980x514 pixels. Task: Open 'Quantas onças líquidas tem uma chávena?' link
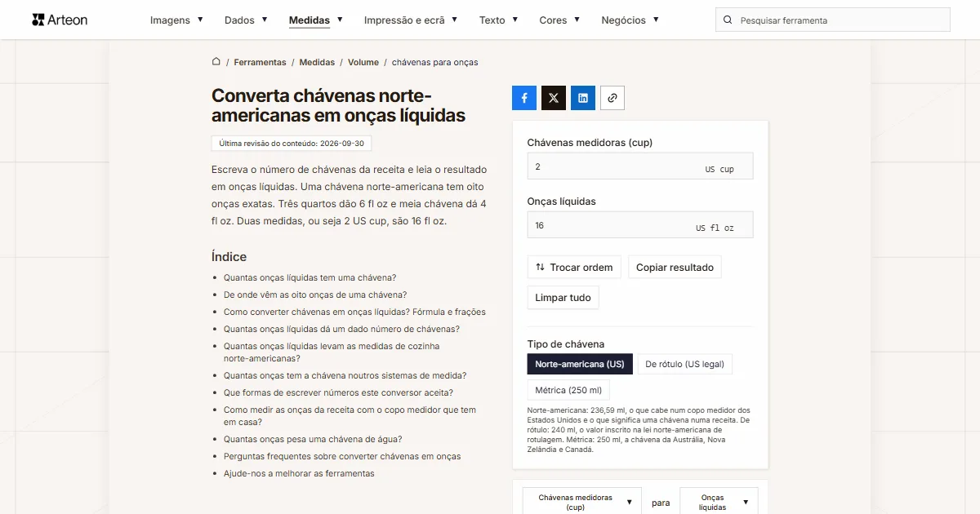[x=310, y=277]
